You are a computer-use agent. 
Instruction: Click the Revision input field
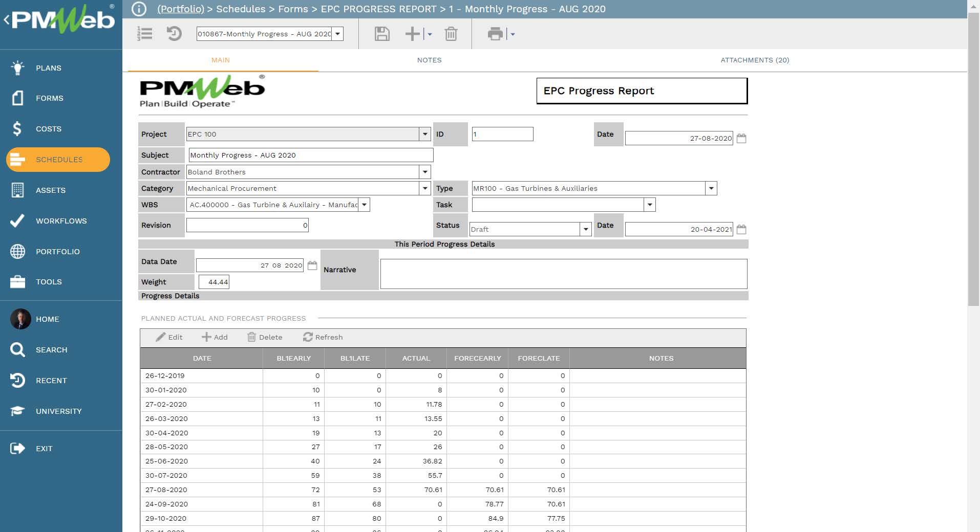[247, 225]
